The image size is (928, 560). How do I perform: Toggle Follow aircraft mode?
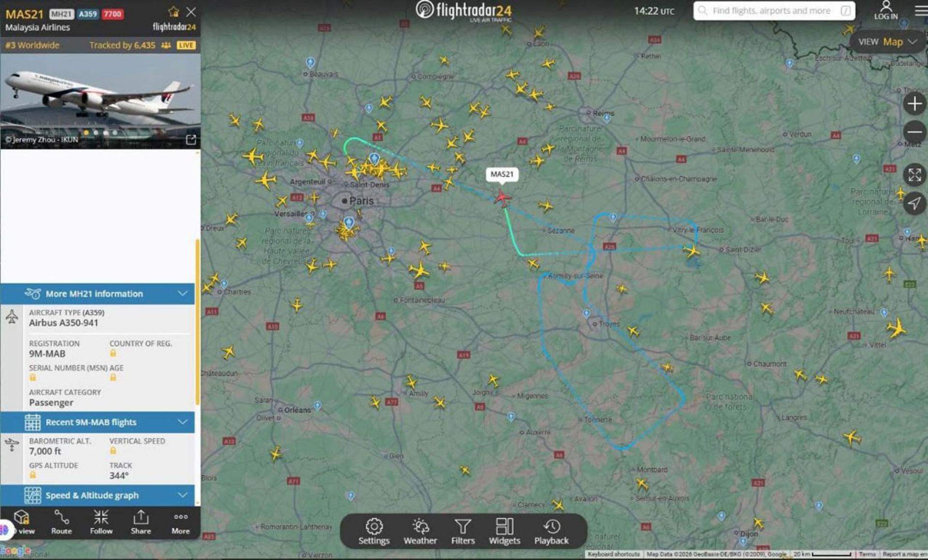coord(101,522)
